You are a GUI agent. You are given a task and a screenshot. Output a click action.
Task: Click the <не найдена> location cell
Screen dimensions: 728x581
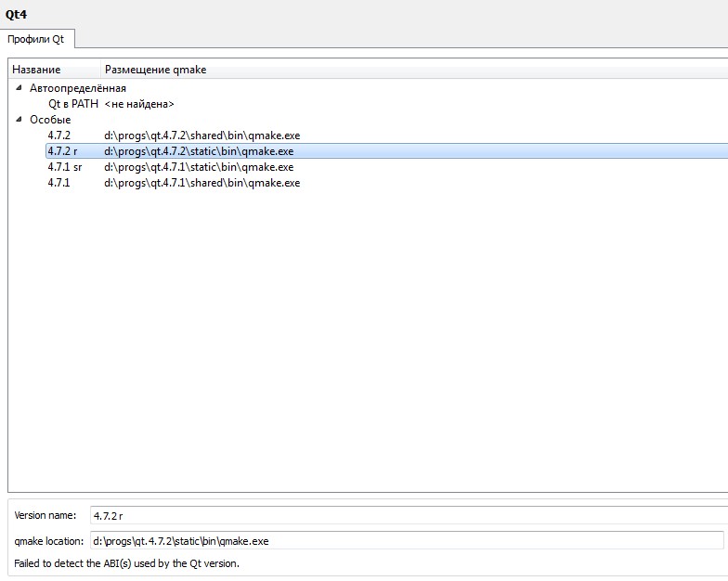(x=139, y=104)
